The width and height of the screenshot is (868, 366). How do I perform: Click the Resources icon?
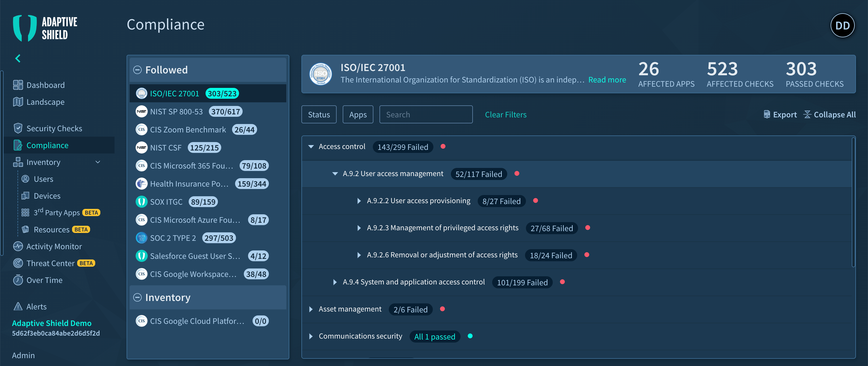[25, 229]
